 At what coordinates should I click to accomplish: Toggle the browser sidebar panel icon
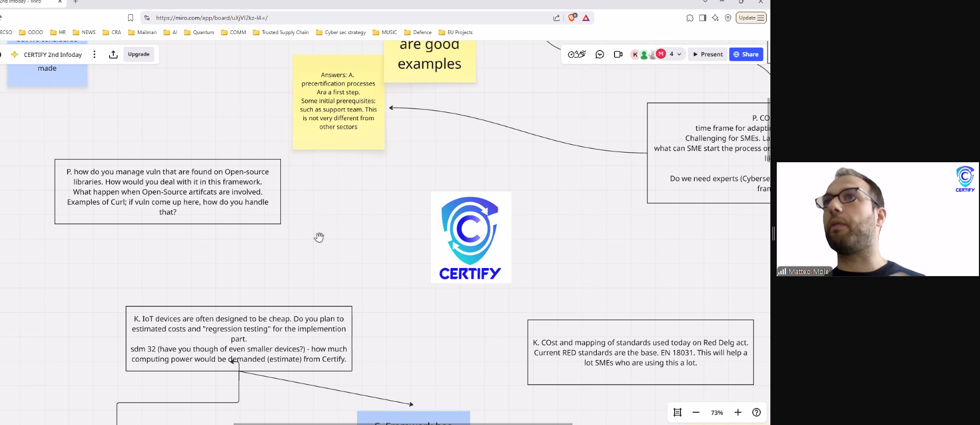[x=702, y=18]
